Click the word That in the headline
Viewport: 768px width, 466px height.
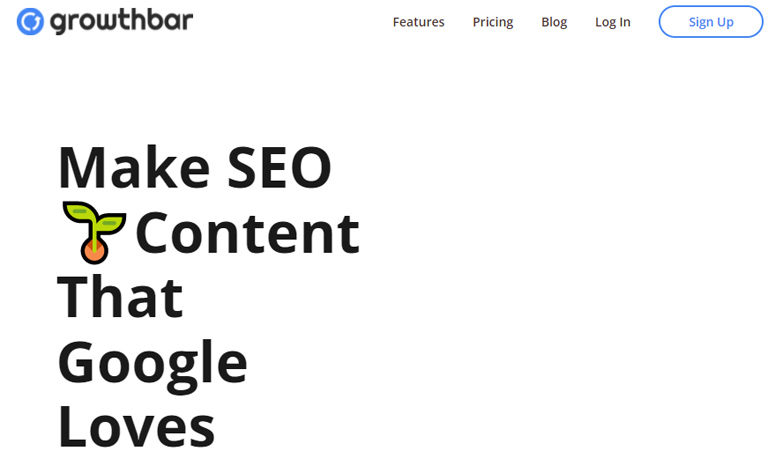pos(120,296)
